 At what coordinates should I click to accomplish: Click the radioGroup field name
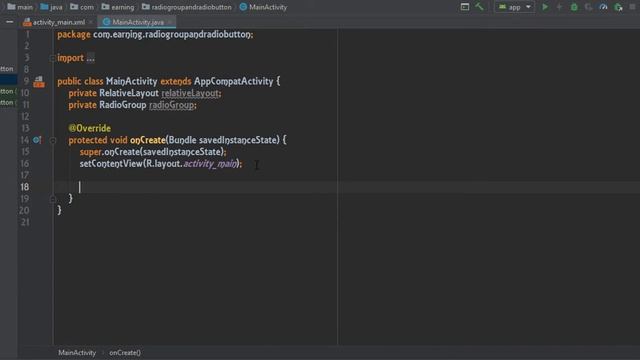coord(171,105)
